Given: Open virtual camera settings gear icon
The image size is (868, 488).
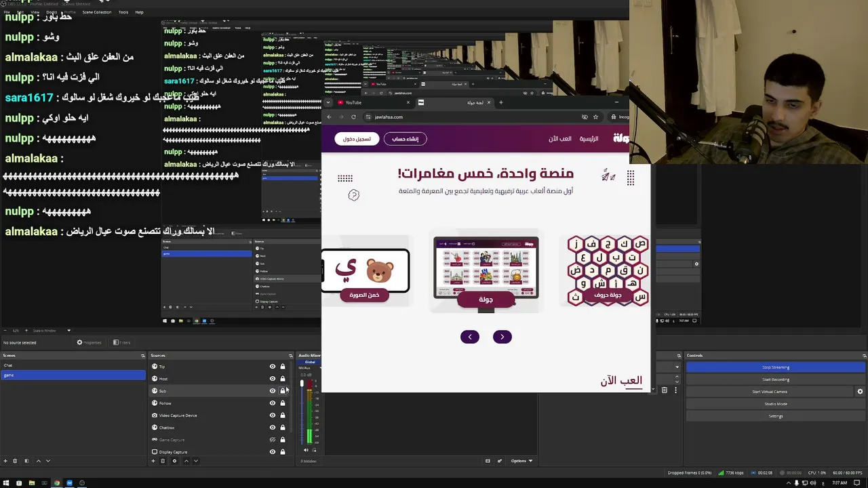Looking at the screenshot, I should point(860,391).
